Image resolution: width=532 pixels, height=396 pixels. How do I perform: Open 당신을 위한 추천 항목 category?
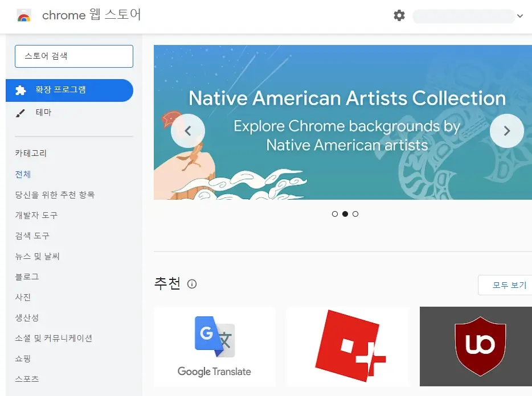(55, 195)
